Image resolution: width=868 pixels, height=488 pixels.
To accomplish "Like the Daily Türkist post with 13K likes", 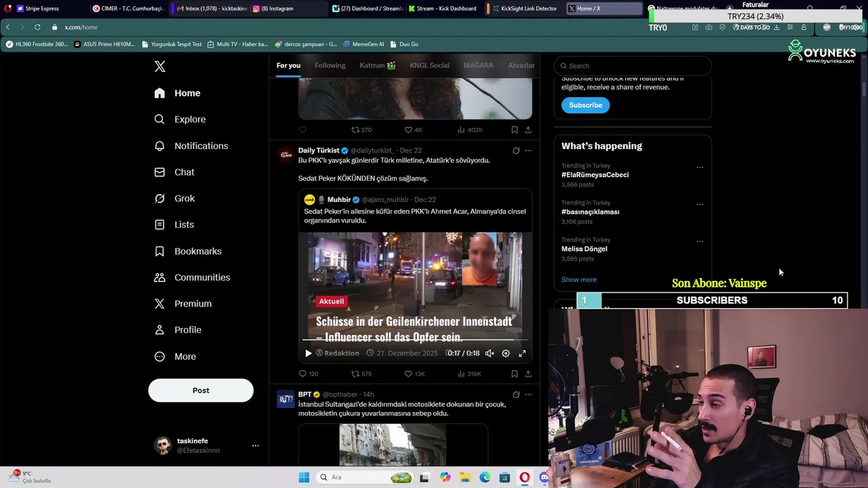I will [414, 373].
